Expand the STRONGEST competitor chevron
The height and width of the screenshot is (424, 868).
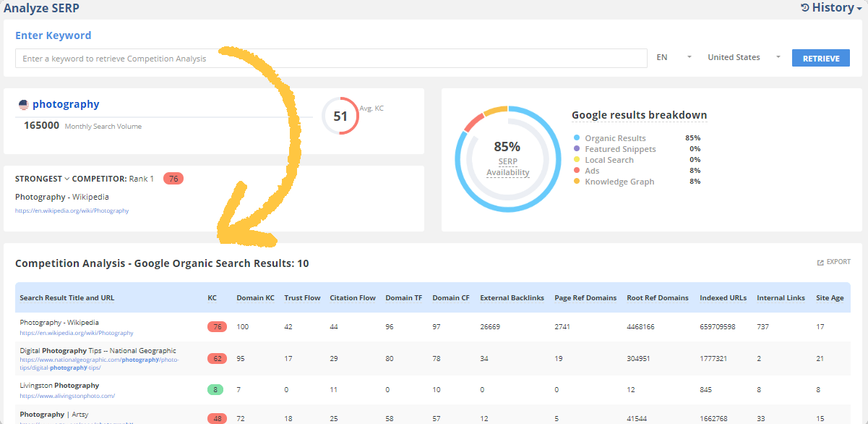(67, 179)
